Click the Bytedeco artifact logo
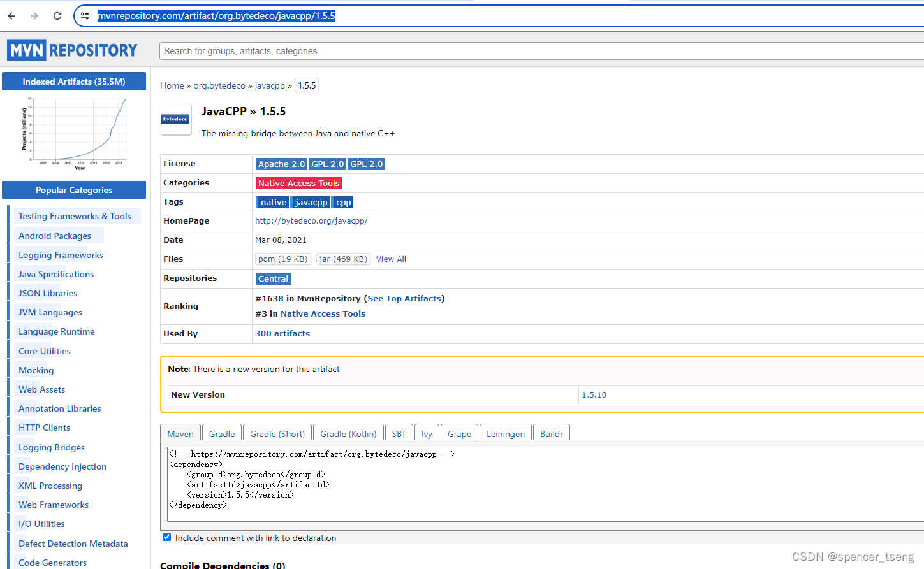Screen dimensions: 924x569 175,119
